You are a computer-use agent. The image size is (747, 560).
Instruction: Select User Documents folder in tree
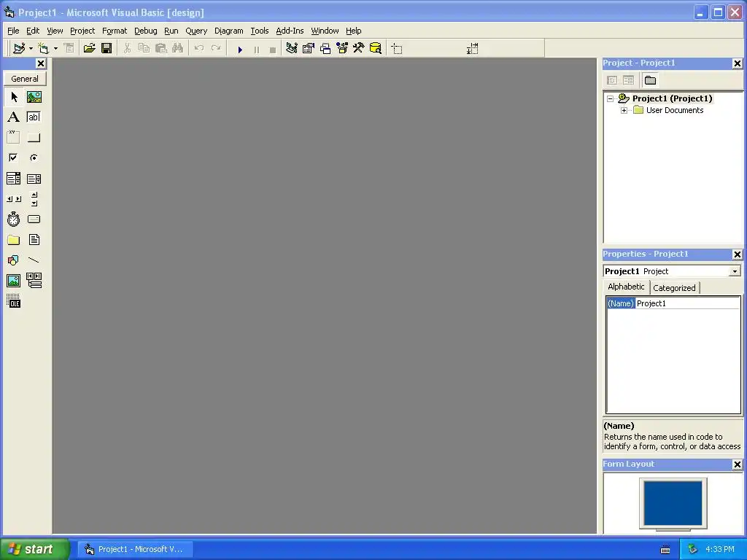tap(675, 111)
